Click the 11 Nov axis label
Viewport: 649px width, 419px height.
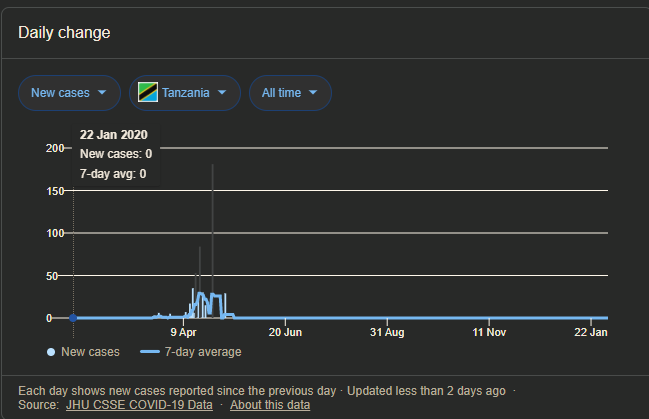pyautogui.click(x=489, y=332)
